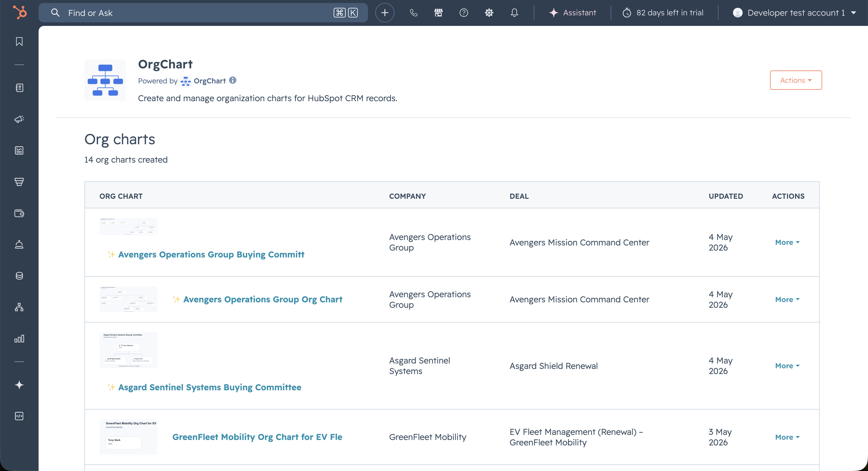Expand More for Asgard Sentinel Systems row

click(788, 366)
